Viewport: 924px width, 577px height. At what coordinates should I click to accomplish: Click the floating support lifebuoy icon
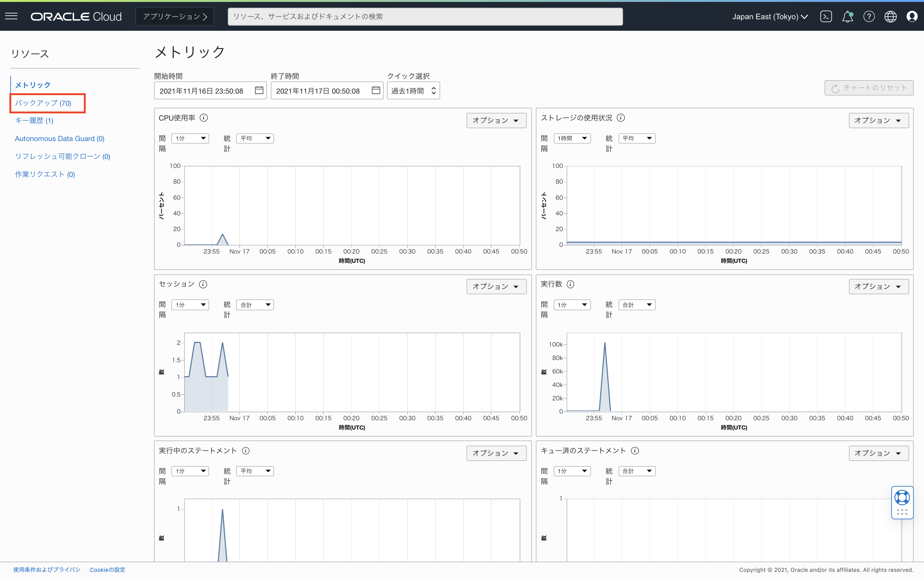pos(902,498)
